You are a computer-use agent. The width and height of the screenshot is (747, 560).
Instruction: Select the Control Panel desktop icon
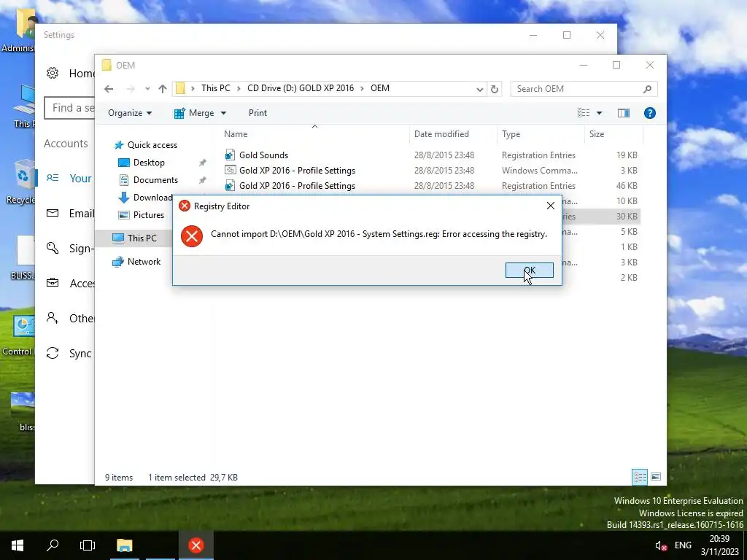(x=19, y=335)
